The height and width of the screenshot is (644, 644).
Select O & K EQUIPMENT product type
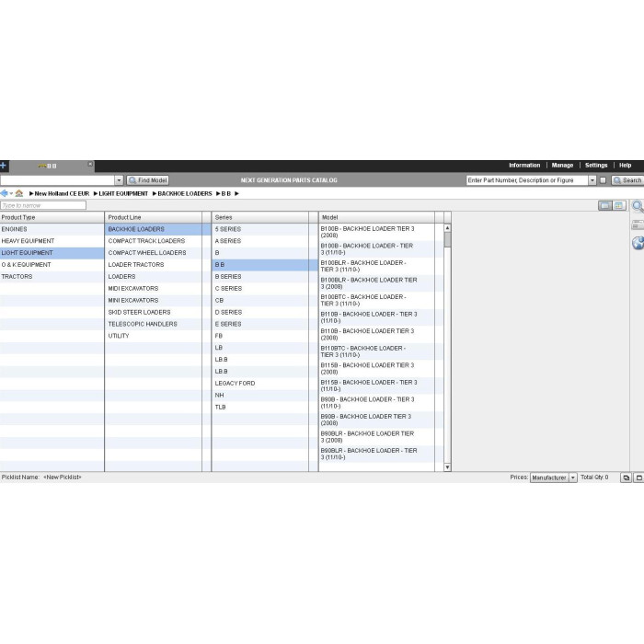(x=52, y=265)
